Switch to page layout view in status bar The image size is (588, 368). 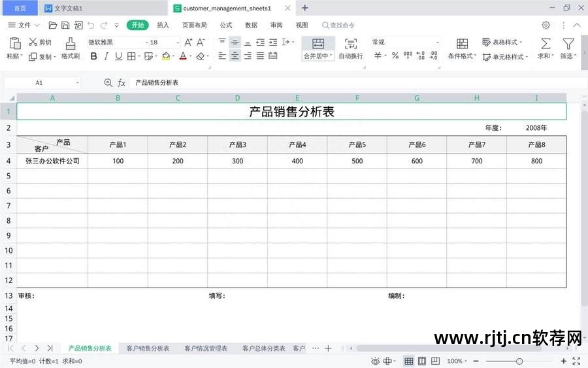(422, 361)
